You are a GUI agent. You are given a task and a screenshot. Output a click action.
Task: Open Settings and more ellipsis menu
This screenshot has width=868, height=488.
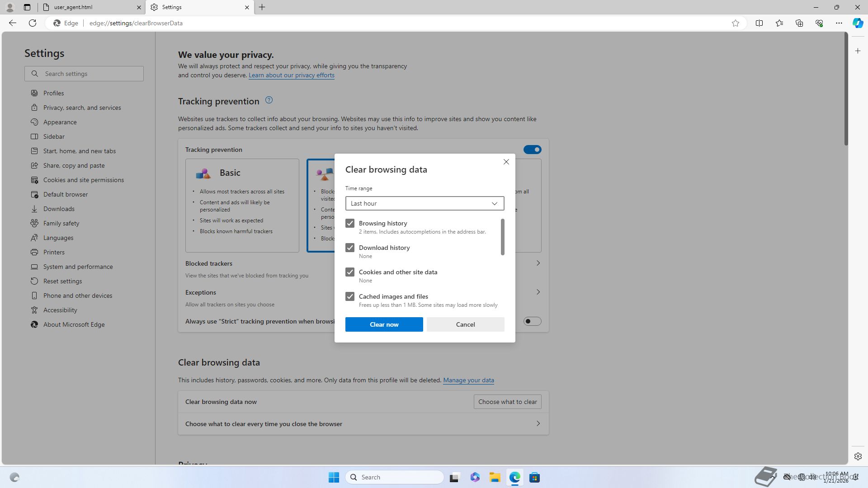[x=839, y=23]
